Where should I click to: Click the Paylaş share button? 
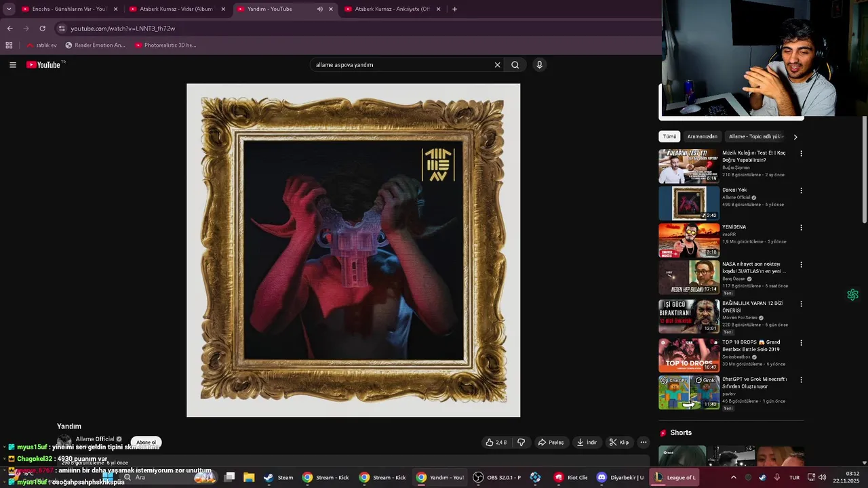coord(551,443)
